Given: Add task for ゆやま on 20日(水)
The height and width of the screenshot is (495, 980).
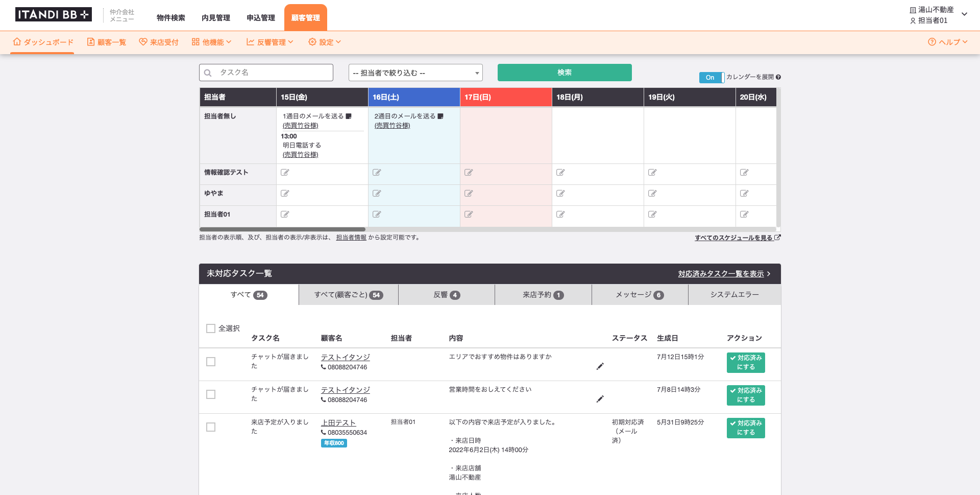Looking at the screenshot, I should coord(744,194).
